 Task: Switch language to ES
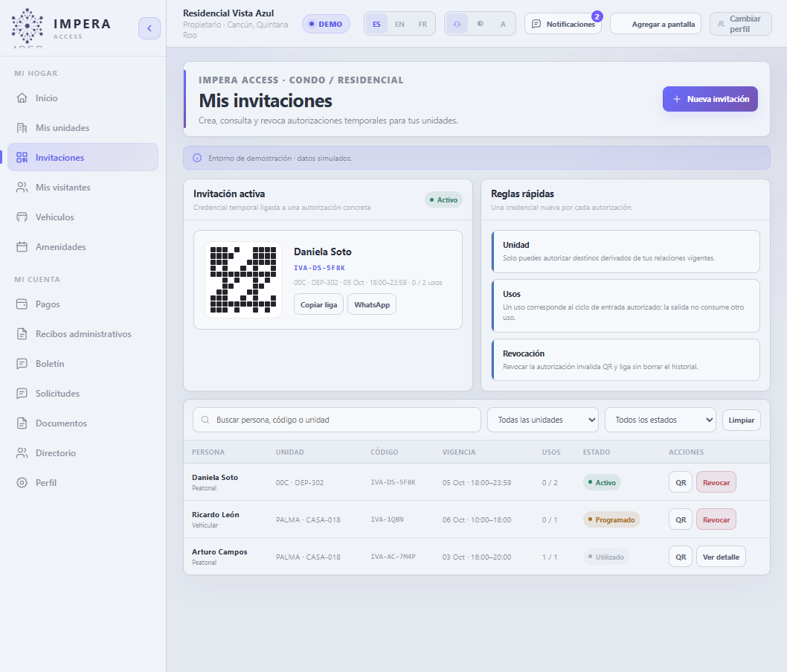[x=376, y=24]
